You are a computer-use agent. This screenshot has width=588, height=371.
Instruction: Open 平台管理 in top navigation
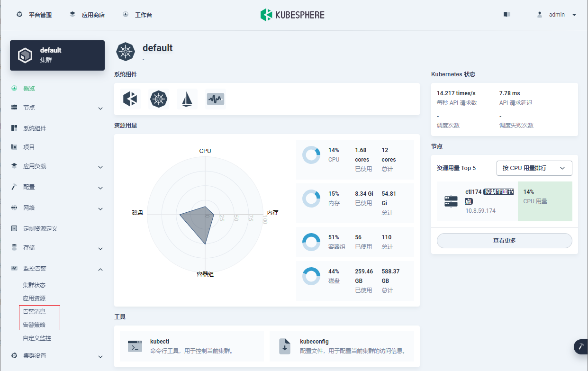pos(40,15)
